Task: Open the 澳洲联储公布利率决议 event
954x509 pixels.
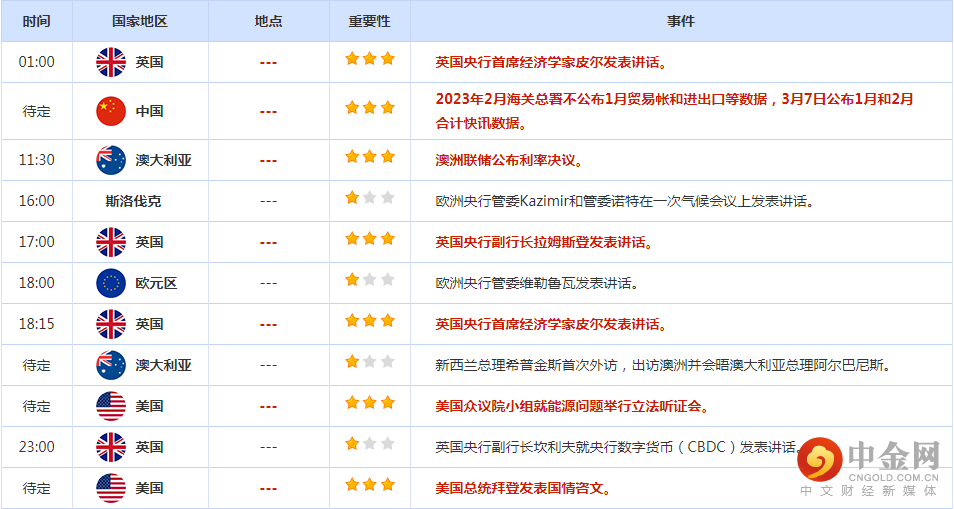Action: pos(509,160)
